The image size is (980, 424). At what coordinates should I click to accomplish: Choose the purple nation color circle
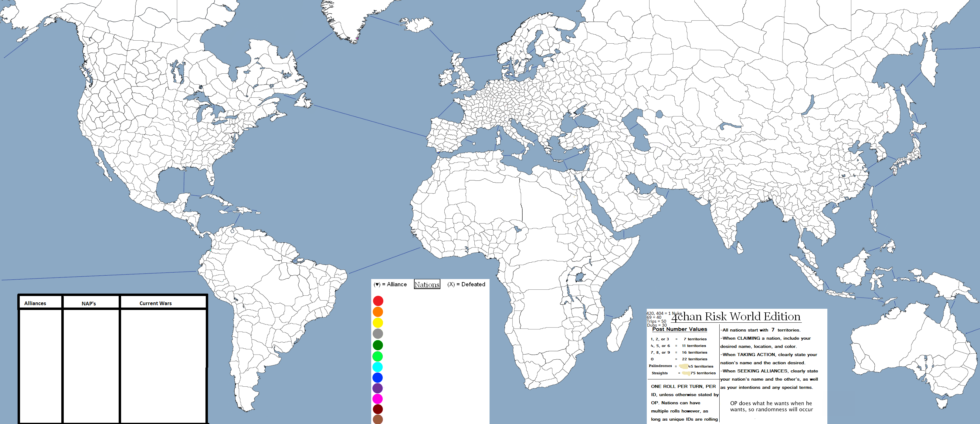click(x=378, y=388)
